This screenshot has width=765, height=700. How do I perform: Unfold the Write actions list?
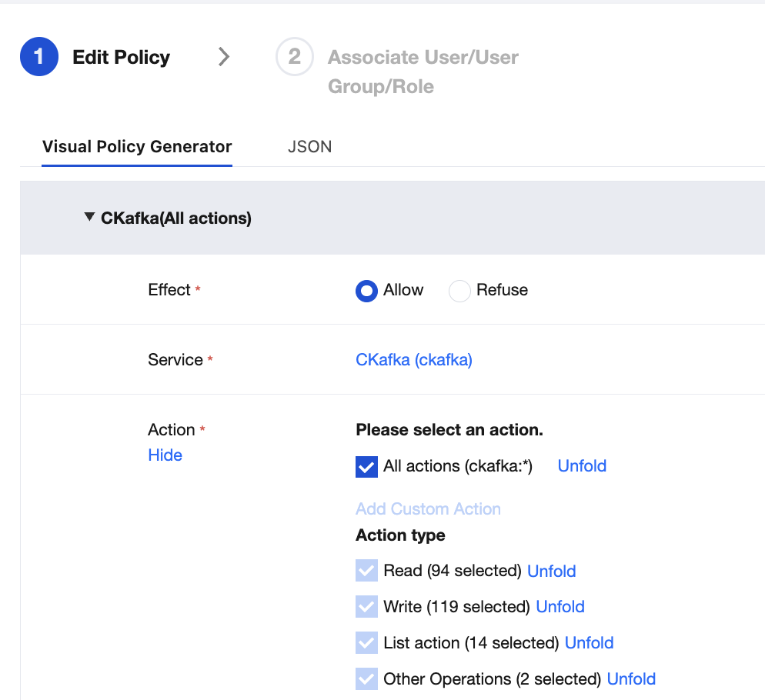coord(560,607)
